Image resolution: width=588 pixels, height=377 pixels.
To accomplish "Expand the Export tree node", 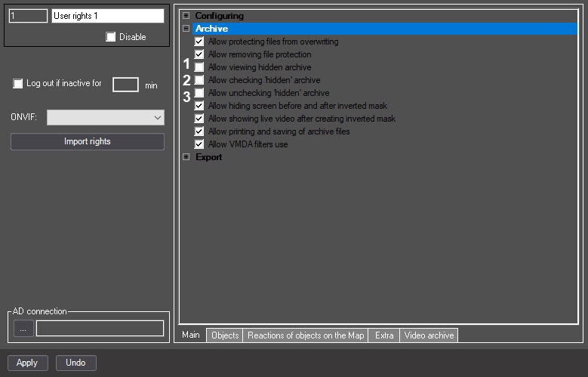I will (186, 157).
